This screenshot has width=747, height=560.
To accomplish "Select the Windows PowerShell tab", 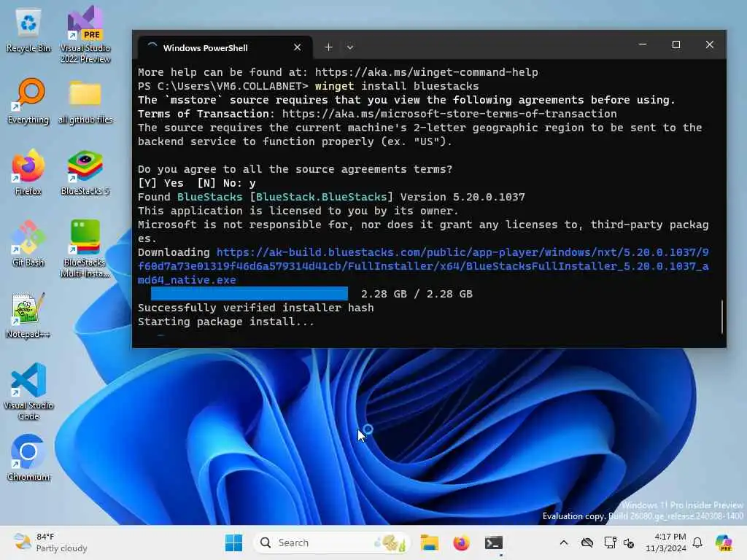I will point(225,47).
